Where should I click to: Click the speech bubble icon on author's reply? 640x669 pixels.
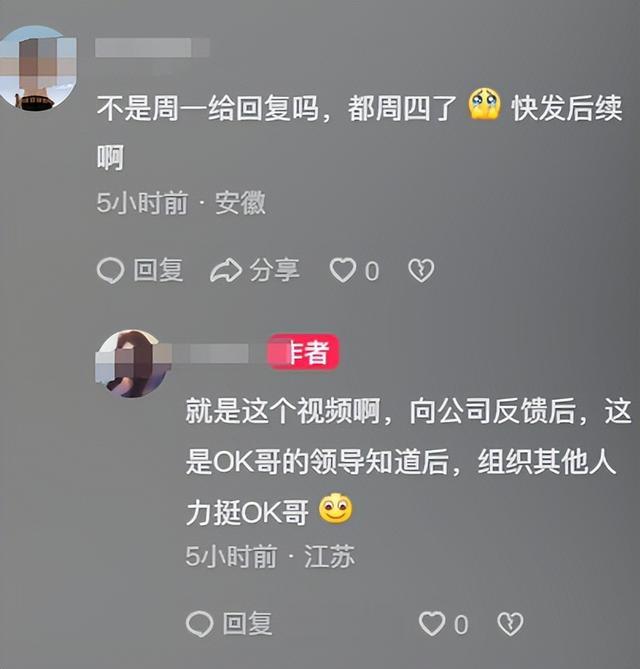tap(200, 624)
